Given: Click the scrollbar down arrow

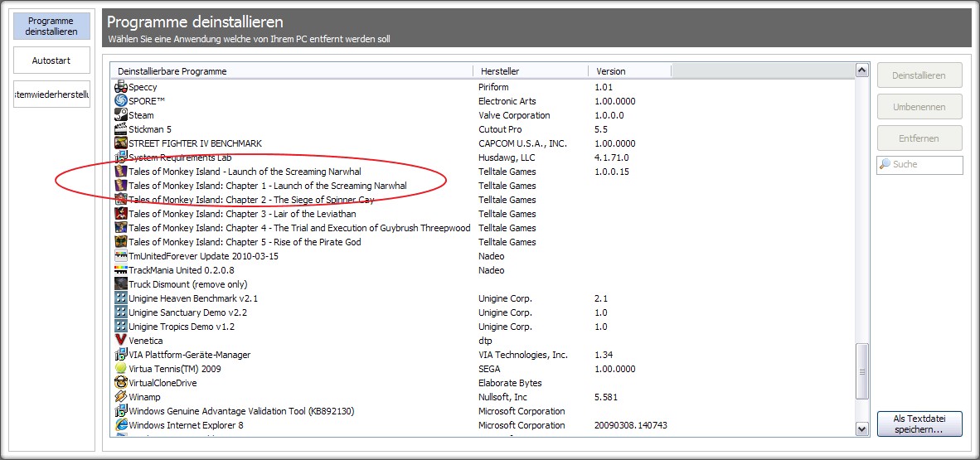Looking at the screenshot, I should pos(862,429).
